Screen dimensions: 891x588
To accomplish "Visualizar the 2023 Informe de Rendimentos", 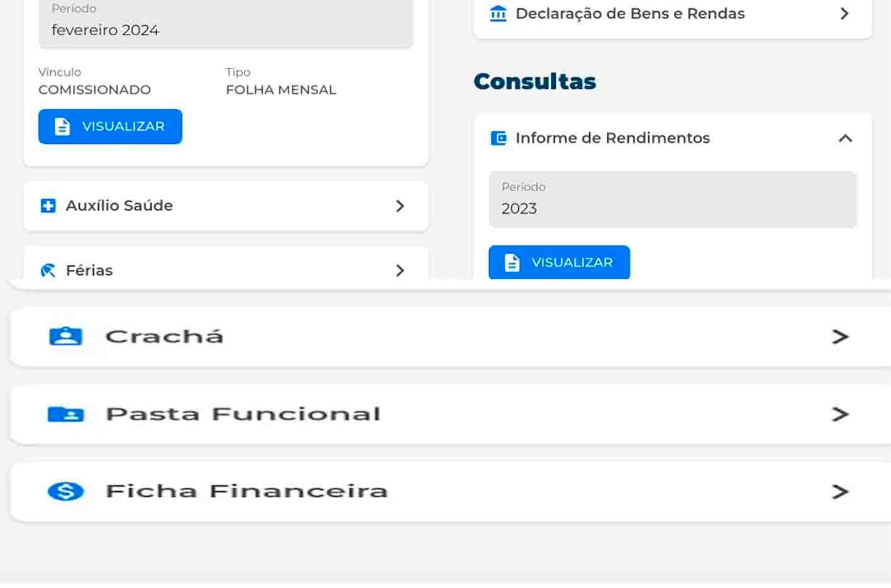I will click(x=559, y=262).
